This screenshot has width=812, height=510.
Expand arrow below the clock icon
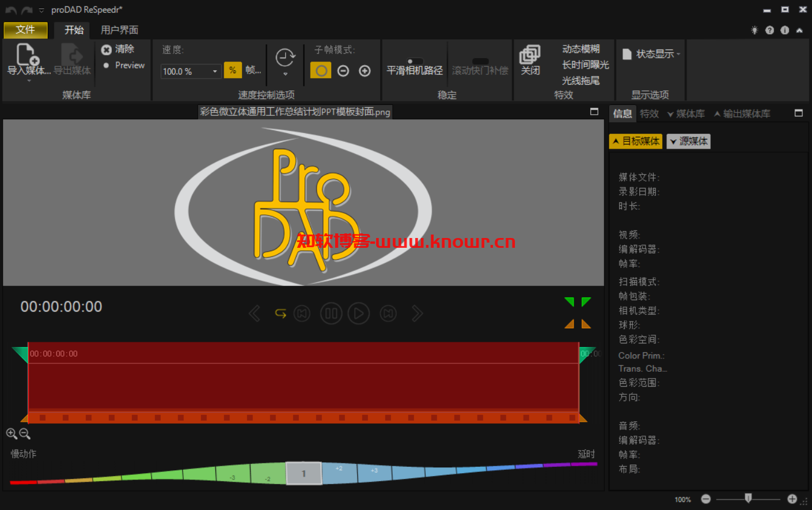click(x=285, y=74)
